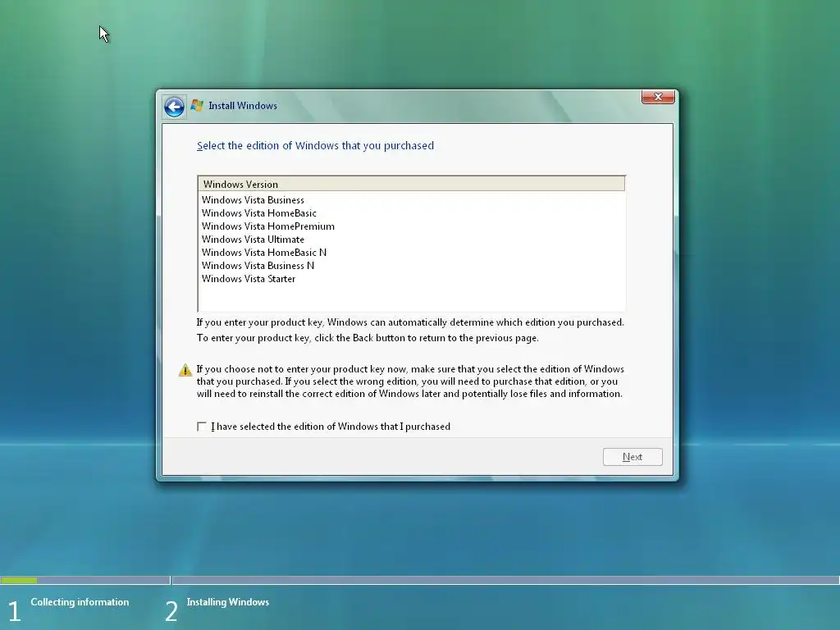Click the product key information sentence
This screenshot has height=630, width=840.
click(x=410, y=322)
